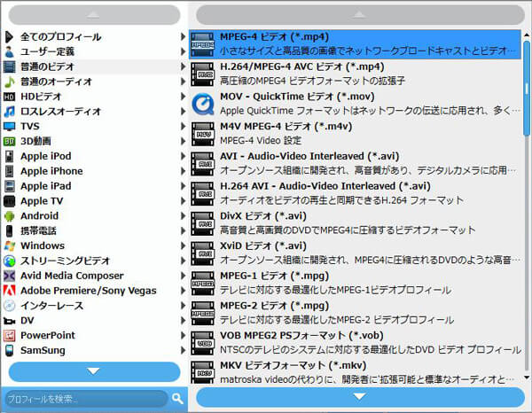Click the 普通のビデオ film icon
The image size is (532, 413).
click(x=9, y=66)
